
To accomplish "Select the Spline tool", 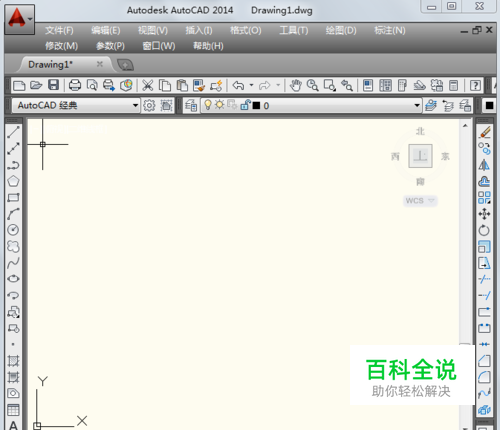I will pos(13,263).
